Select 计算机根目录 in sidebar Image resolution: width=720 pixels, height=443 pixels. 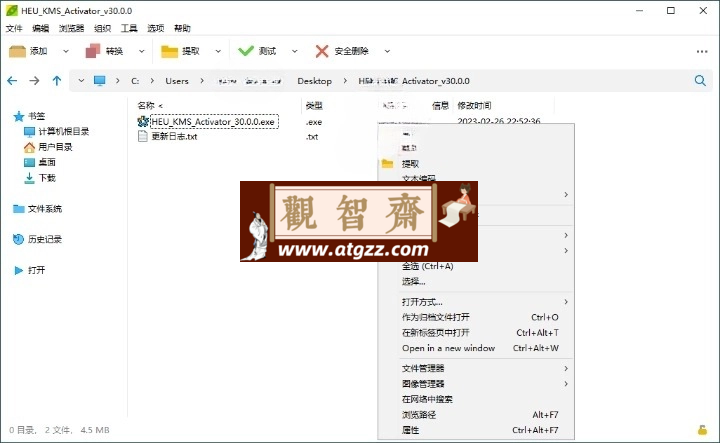coord(56,132)
